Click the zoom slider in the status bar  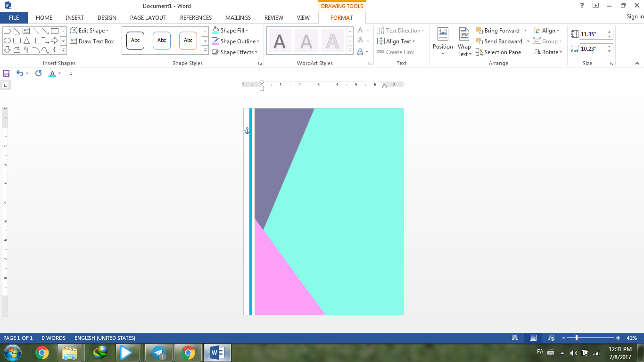(577, 338)
